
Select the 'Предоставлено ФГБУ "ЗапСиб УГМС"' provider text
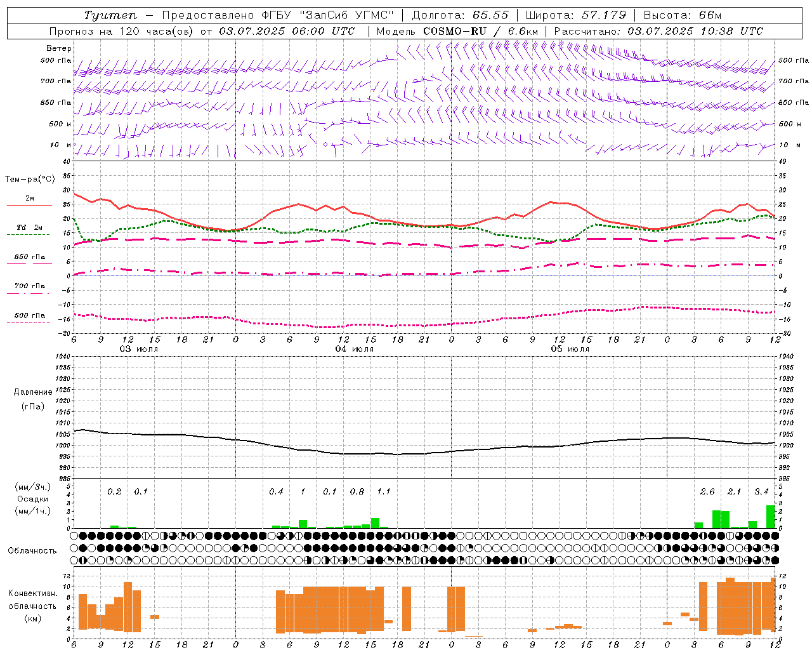coord(278,15)
